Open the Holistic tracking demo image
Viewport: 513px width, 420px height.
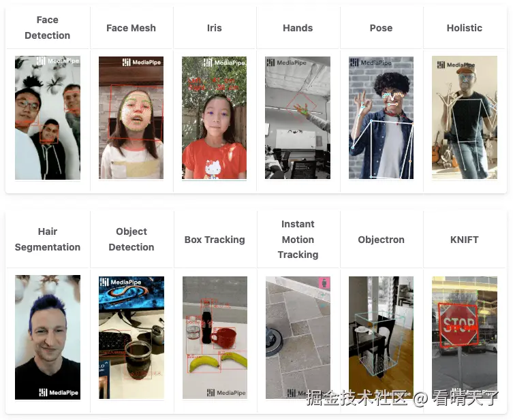(464, 118)
